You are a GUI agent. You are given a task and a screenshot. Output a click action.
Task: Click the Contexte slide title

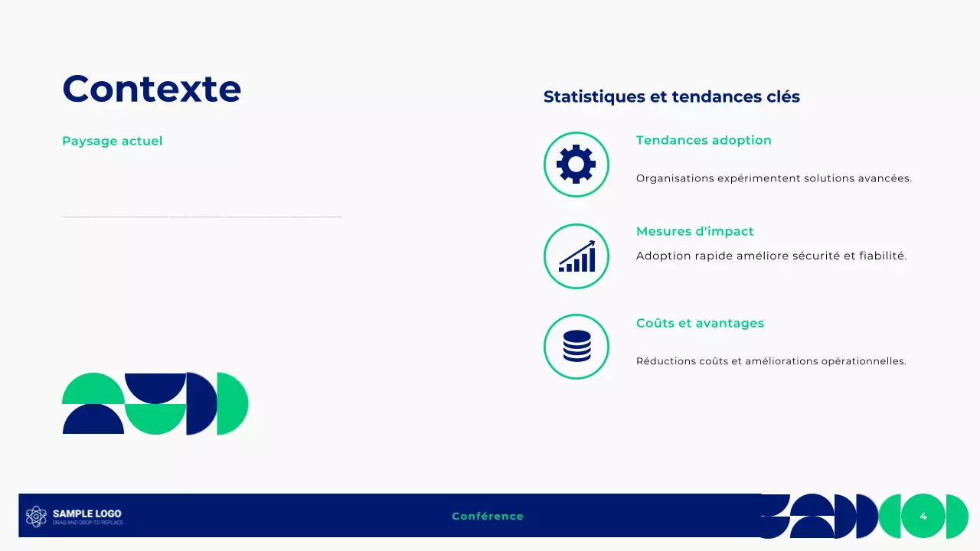coord(151,88)
